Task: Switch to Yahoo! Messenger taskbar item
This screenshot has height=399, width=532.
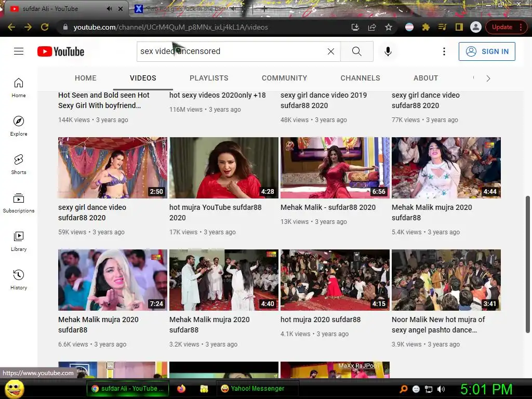Action: (x=257, y=389)
